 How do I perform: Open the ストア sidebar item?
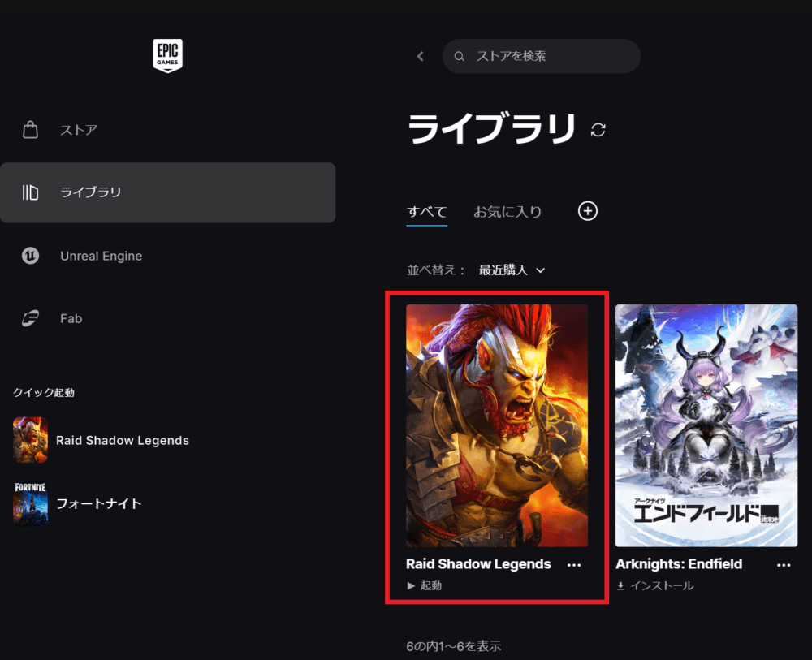pos(168,129)
